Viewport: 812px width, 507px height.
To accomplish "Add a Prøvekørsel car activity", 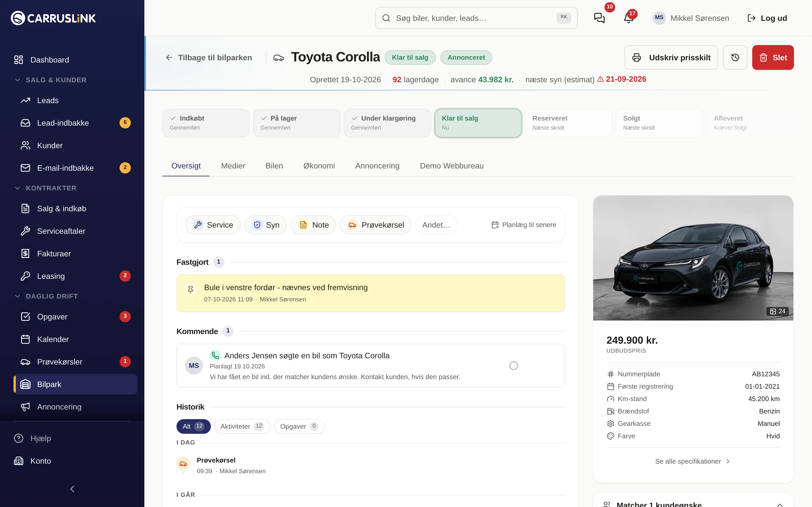I will pyautogui.click(x=376, y=225).
